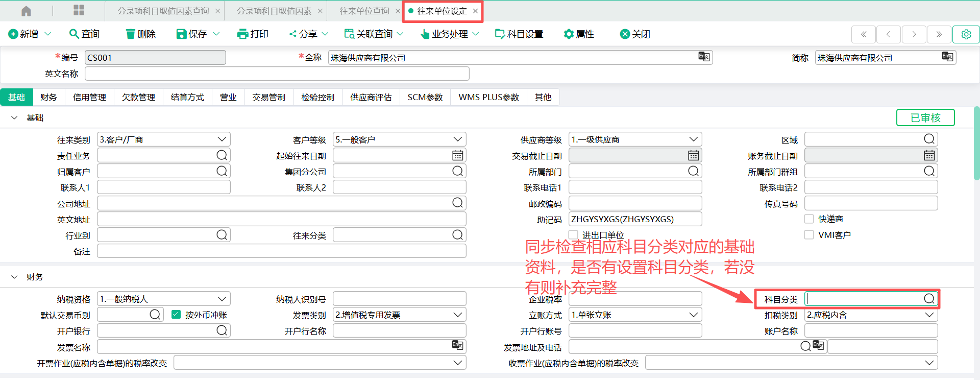Click the 科目设置 button
Screen dimensions: 980x380
519,34
